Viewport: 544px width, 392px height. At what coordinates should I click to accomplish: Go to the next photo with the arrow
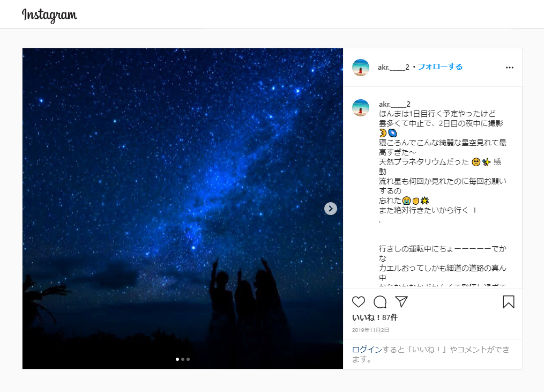[x=330, y=208]
